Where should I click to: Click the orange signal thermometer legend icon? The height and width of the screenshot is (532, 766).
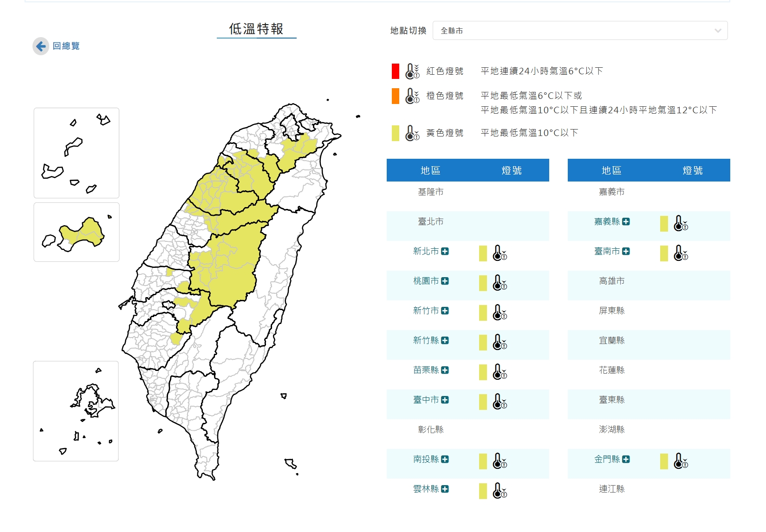click(412, 96)
